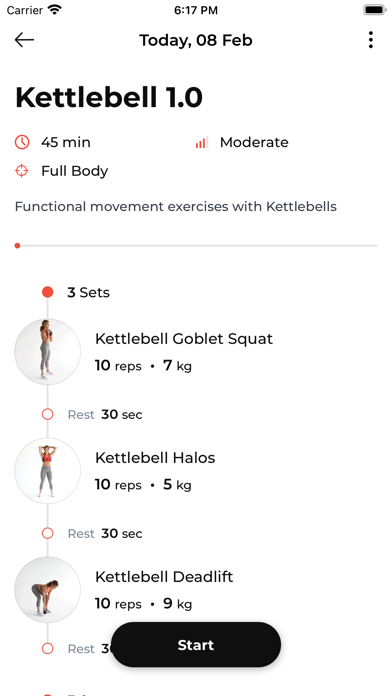Image resolution: width=392 pixels, height=696 pixels.
Task: Tap the Moderate difficulty bars icon
Action: (202, 142)
